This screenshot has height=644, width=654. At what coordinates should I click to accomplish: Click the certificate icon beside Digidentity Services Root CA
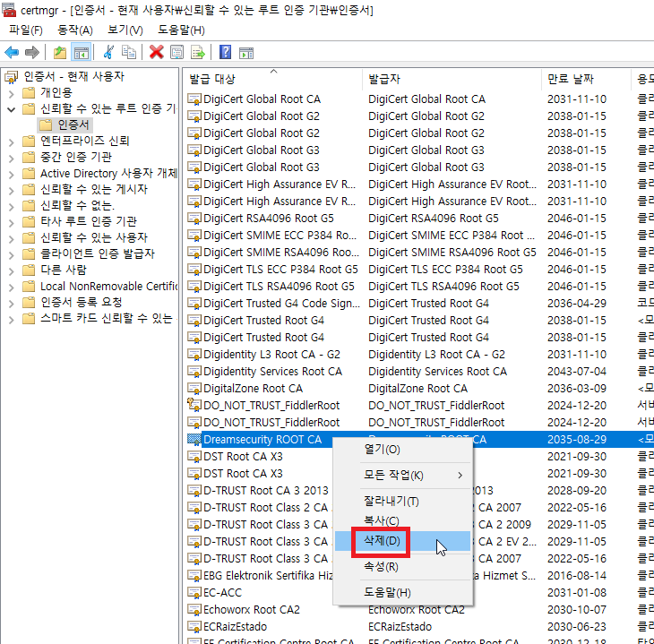click(x=194, y=371)
